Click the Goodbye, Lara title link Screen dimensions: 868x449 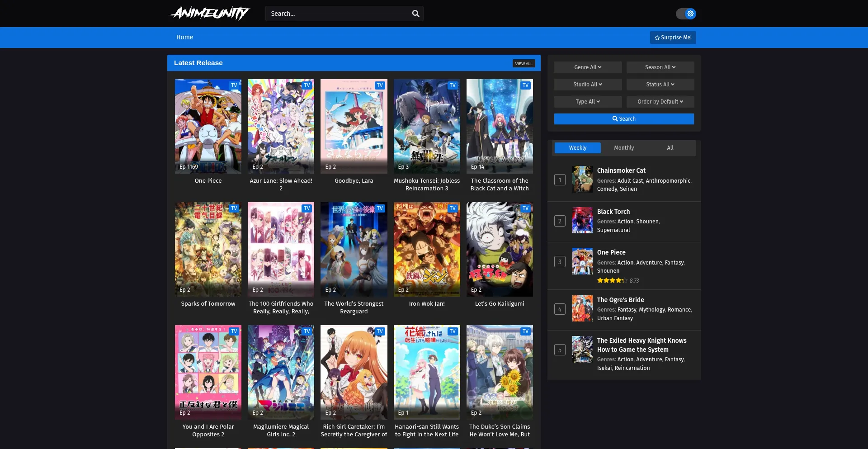pos(354,181)
